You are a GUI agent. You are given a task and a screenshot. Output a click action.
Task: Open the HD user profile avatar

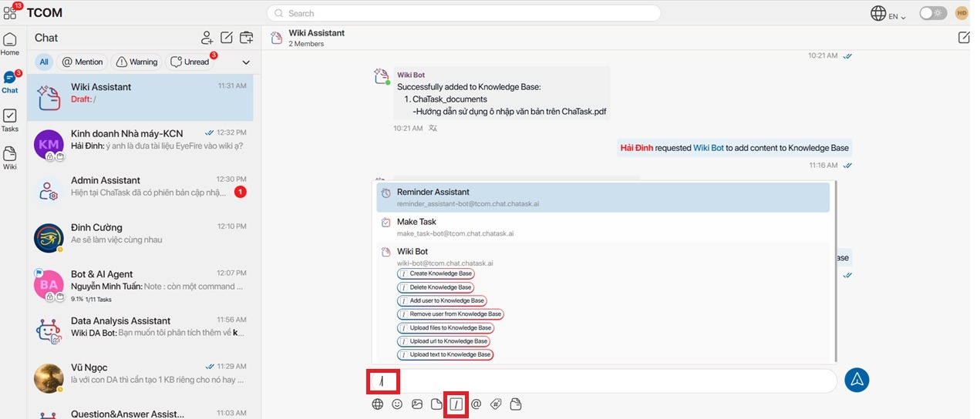[x=961, y=13]
